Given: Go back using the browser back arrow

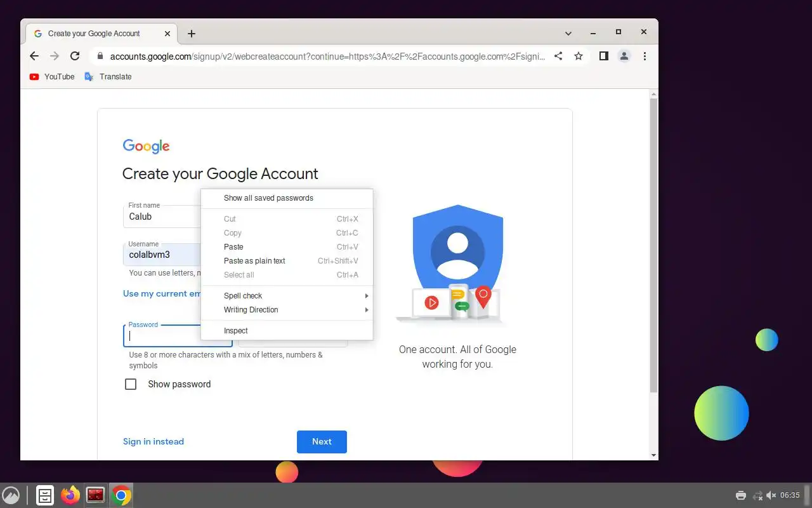Looking at the screenshot, I should (x=34, y=56).
